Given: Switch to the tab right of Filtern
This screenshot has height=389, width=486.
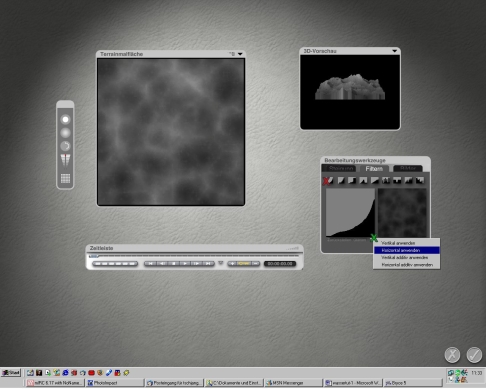Looking at the screenshot, I should 408,169.
